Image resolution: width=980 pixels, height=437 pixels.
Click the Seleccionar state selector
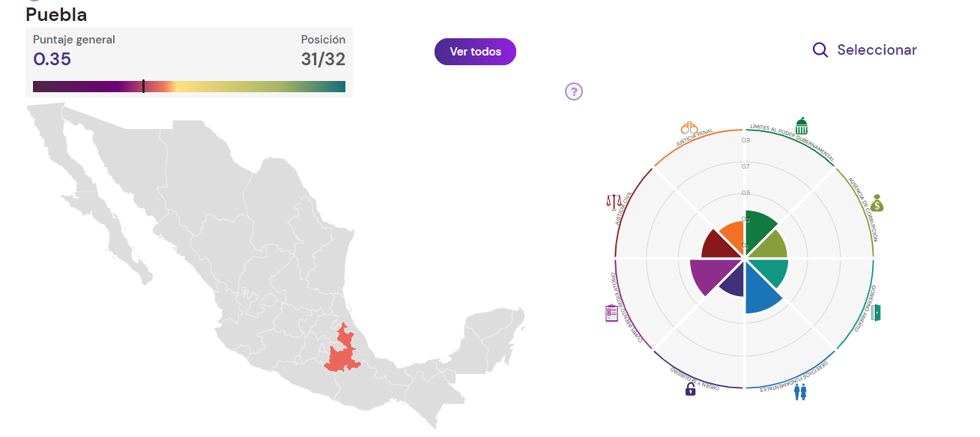(877, 50)
